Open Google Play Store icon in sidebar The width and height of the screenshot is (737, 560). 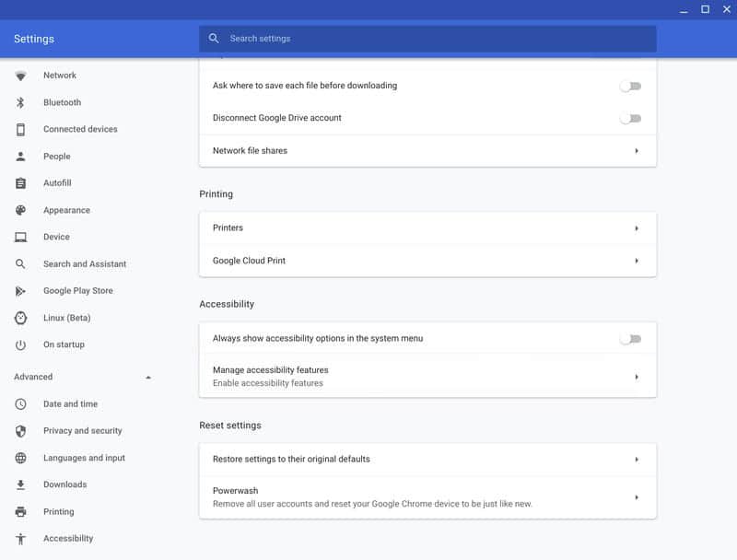click(20, 291)
